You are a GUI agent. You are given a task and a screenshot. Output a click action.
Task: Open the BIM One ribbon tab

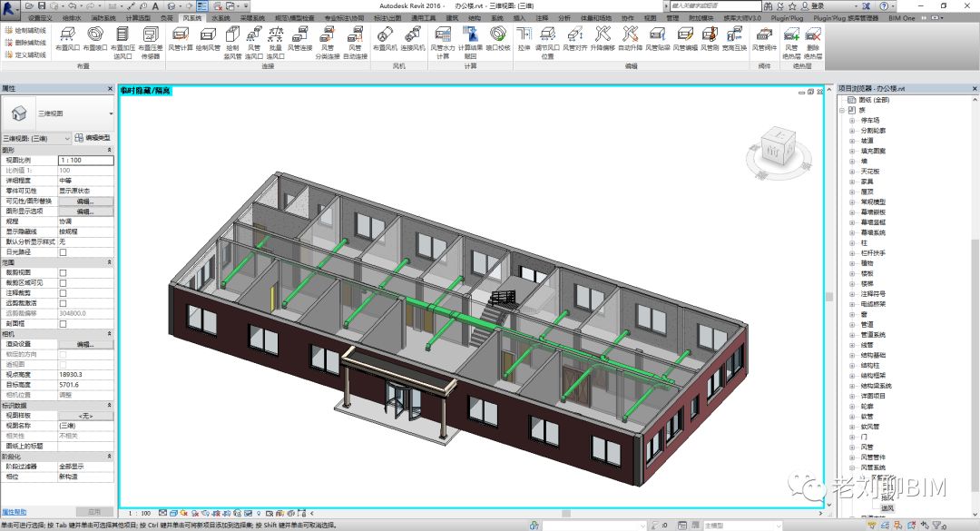(x=901, y=18)
